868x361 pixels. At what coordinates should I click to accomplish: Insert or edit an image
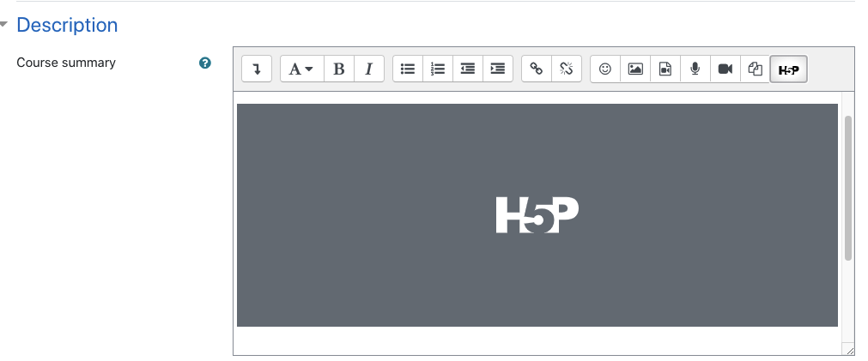coord(635,69)
